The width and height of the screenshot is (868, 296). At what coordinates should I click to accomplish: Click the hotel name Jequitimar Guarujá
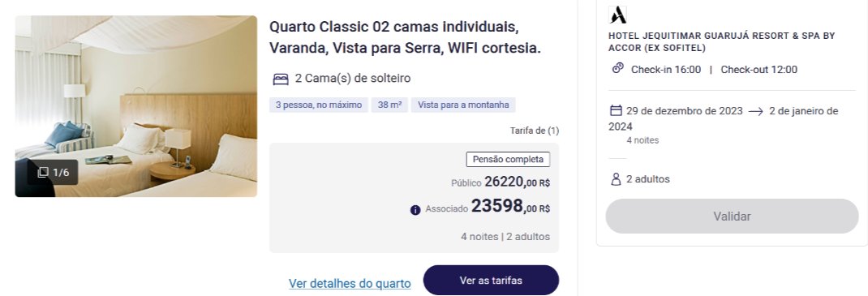(721, 41)
